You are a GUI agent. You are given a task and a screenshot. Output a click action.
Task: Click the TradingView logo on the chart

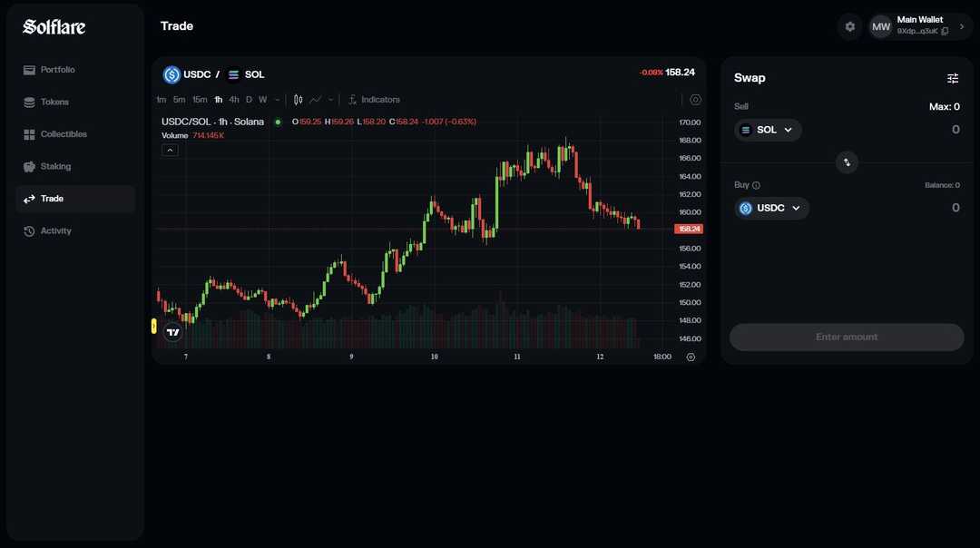[x=172, y=332]
